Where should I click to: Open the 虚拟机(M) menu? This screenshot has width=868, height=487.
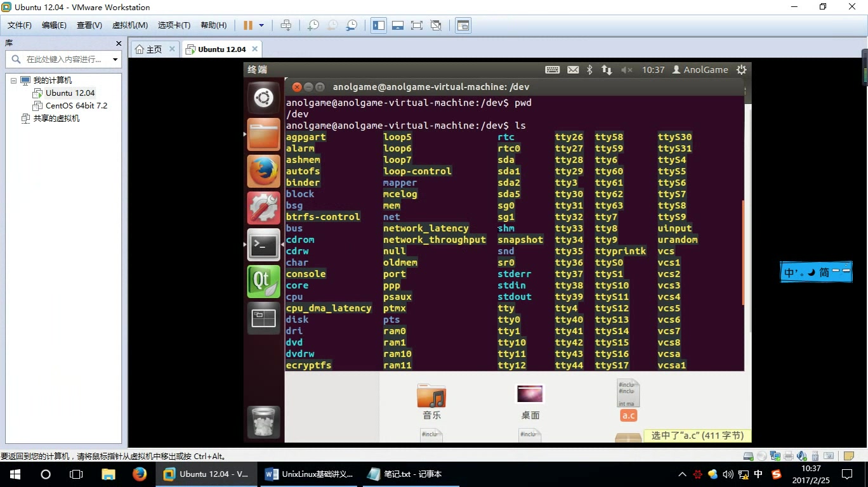pyautogui.click(x=130, y=25)
